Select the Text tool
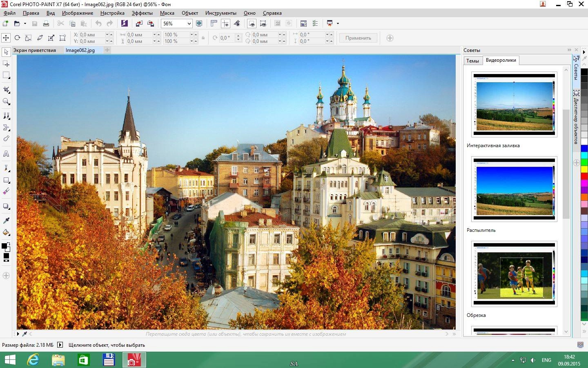Image resolution: width=588 pixels, height=368 pixels. [x=6, y=154]
